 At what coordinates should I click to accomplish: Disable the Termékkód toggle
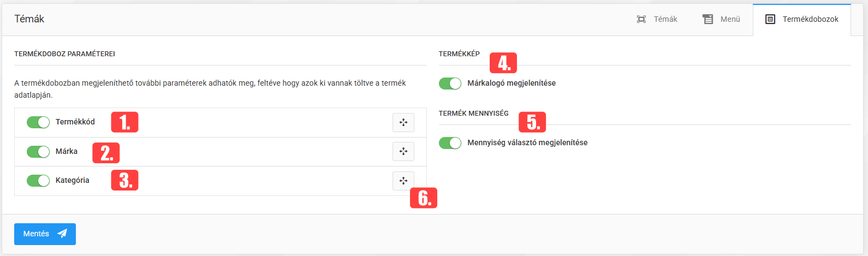point(38,122)
